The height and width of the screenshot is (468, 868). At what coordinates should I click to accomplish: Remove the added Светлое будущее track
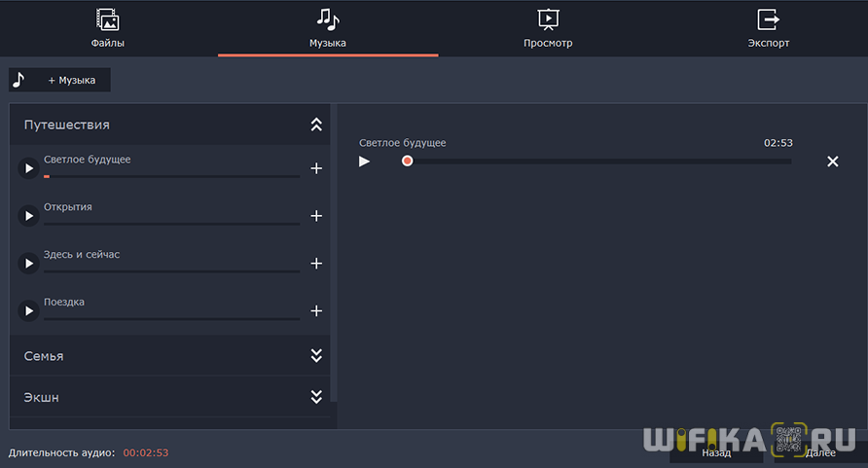tap(832, 162)
